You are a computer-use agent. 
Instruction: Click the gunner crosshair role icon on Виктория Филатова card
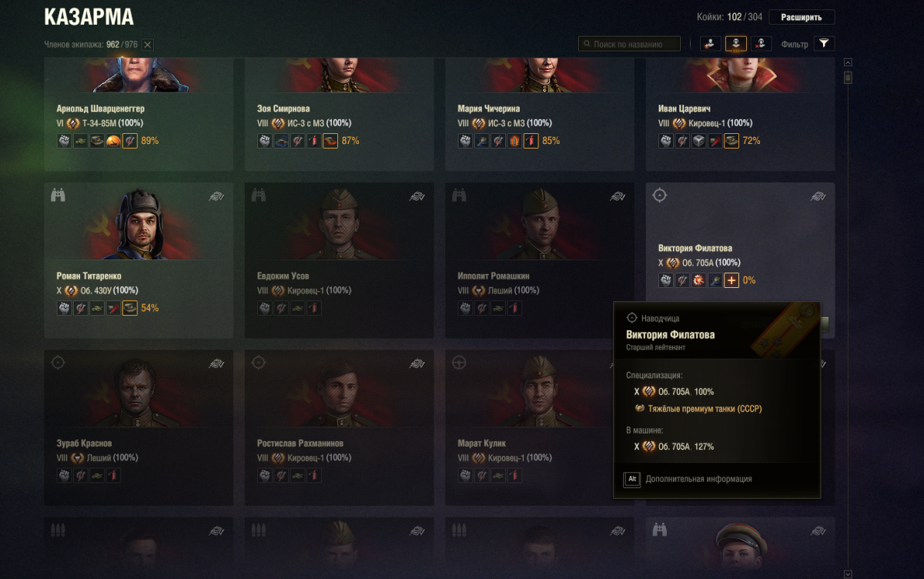659,196
